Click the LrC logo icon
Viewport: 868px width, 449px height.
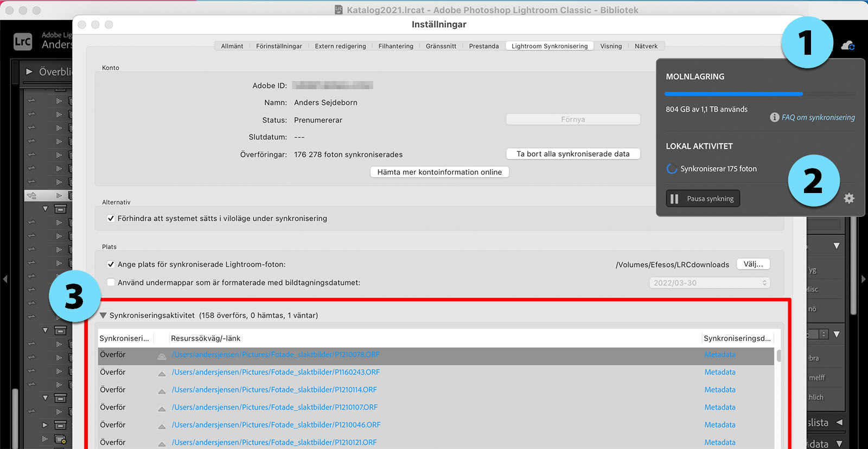[x=23, y=42]
